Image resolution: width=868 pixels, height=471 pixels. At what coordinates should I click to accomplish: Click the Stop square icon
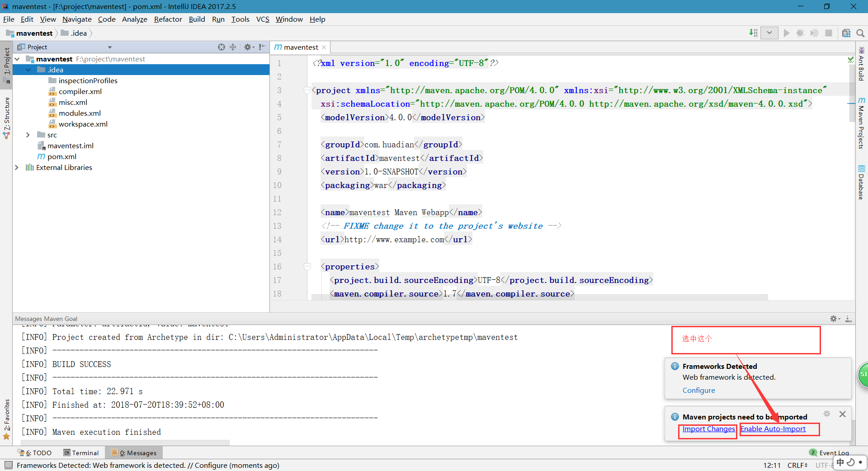829,33
